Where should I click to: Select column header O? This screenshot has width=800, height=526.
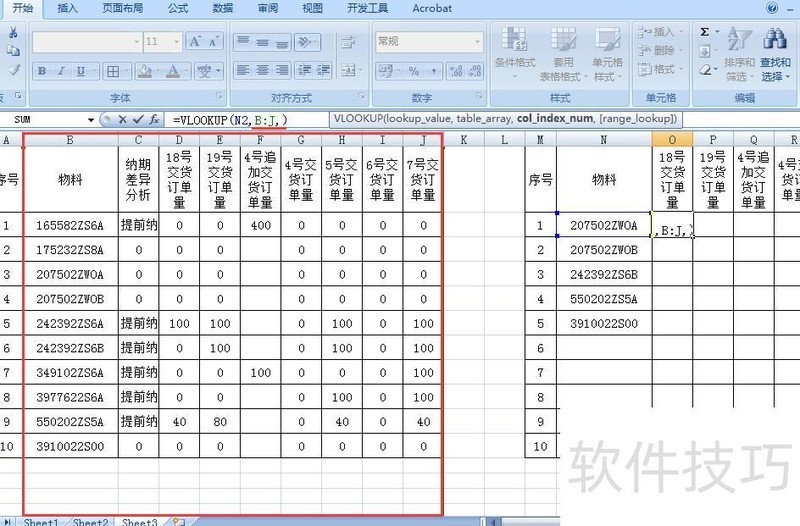(672, 139)
